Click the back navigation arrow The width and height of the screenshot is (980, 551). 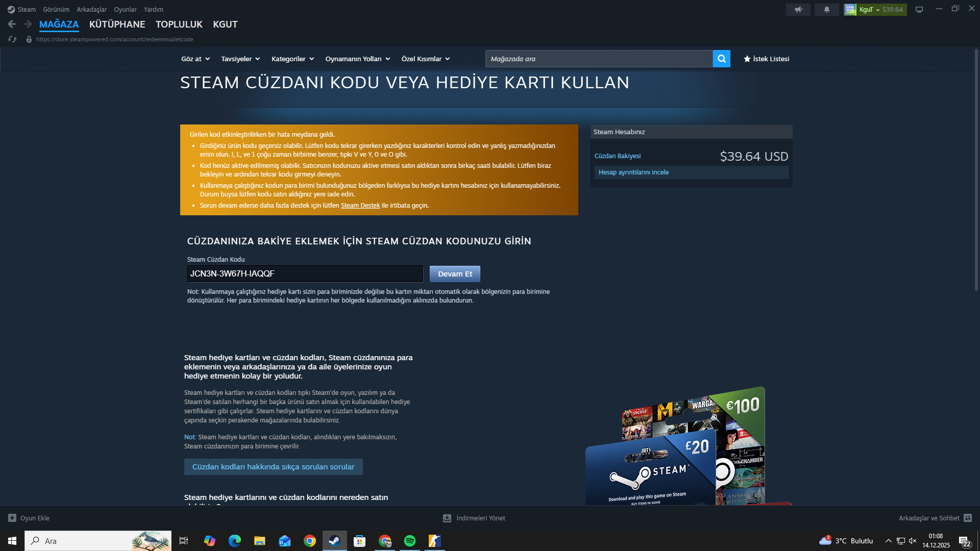12,24
